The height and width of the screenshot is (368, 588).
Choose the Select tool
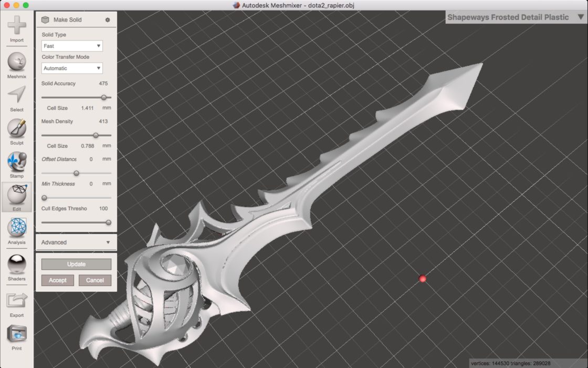[x=17, y=96]
